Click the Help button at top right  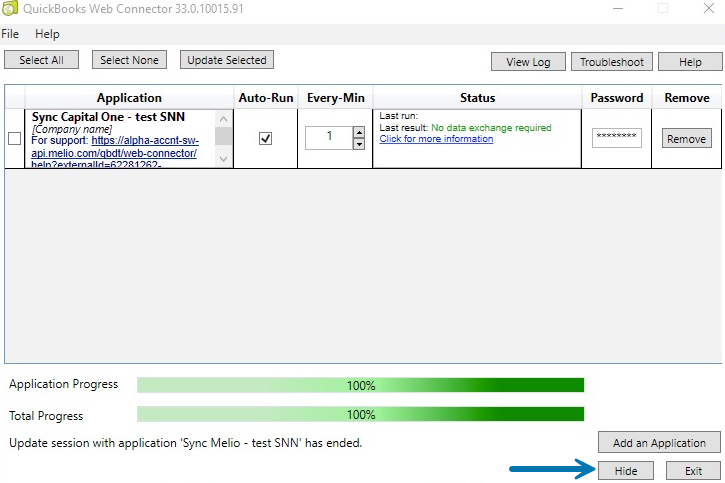pos(690,62)
